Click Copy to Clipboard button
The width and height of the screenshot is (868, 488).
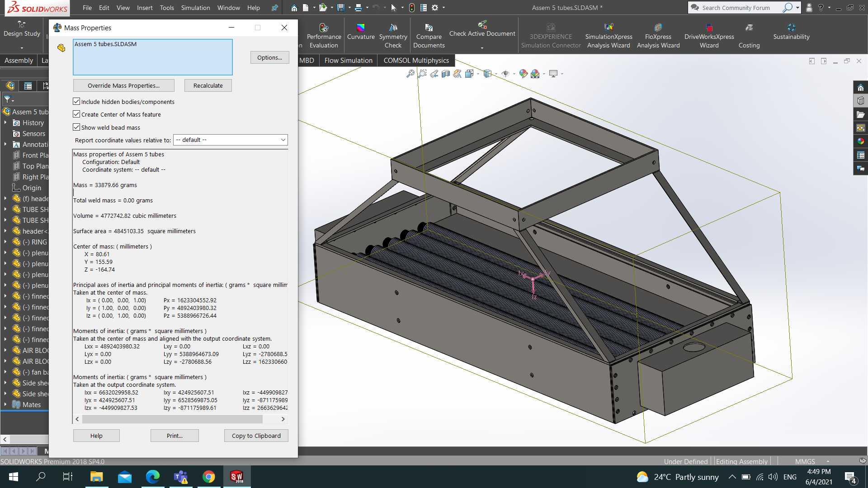coord(256,436)
